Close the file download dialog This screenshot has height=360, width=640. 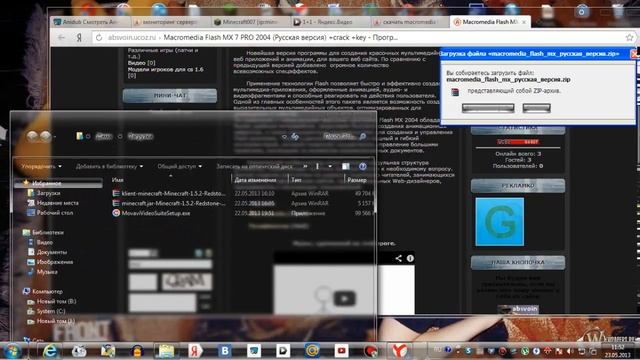point(634,53)
